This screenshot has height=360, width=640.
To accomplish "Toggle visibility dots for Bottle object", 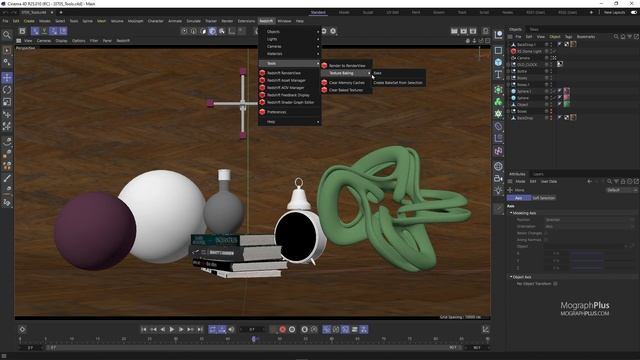I will (551, 71).
